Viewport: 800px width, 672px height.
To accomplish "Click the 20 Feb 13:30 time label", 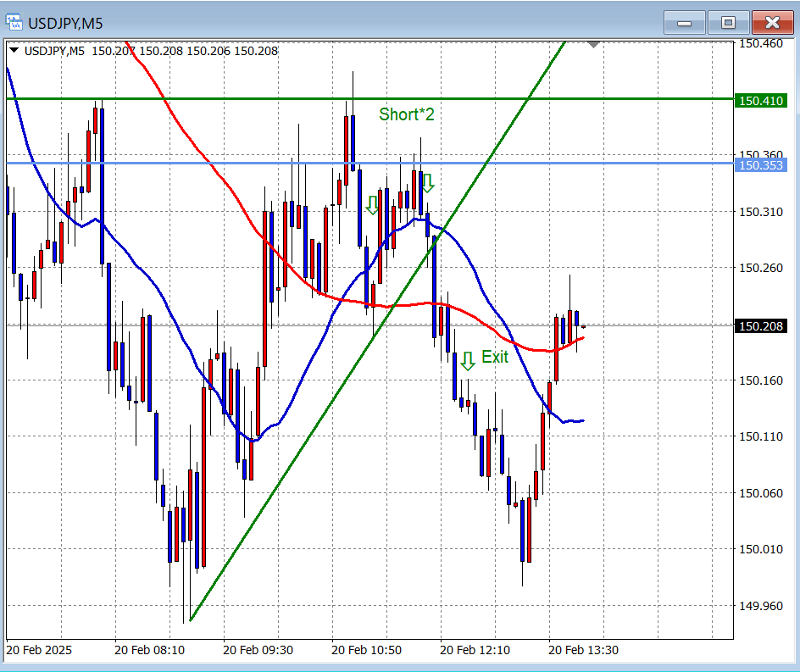I will [x=582, y=650].
